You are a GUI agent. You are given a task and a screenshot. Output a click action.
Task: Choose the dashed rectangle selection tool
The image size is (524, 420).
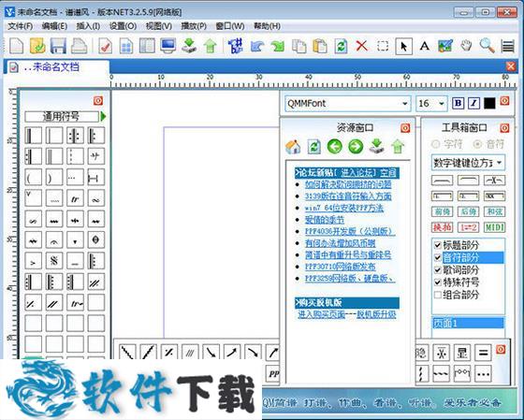coord(383,46)
